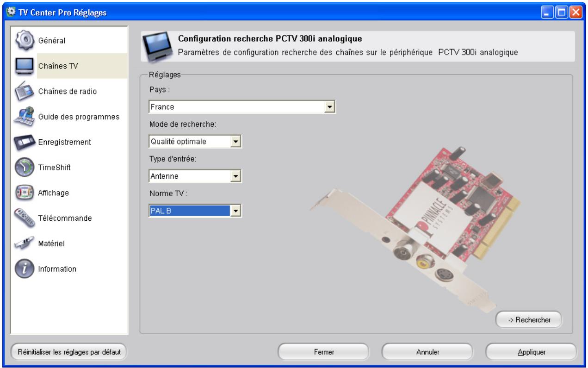Click the PAL B combo box
Viewport: 588px width, 368px height.
pos(195,211)
